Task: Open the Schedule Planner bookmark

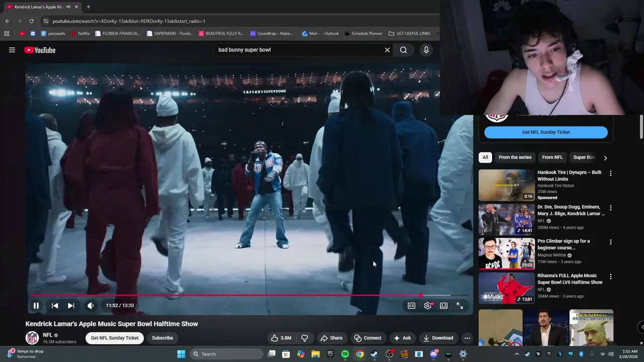Action: pyautogui.click(x=364, y=34)
